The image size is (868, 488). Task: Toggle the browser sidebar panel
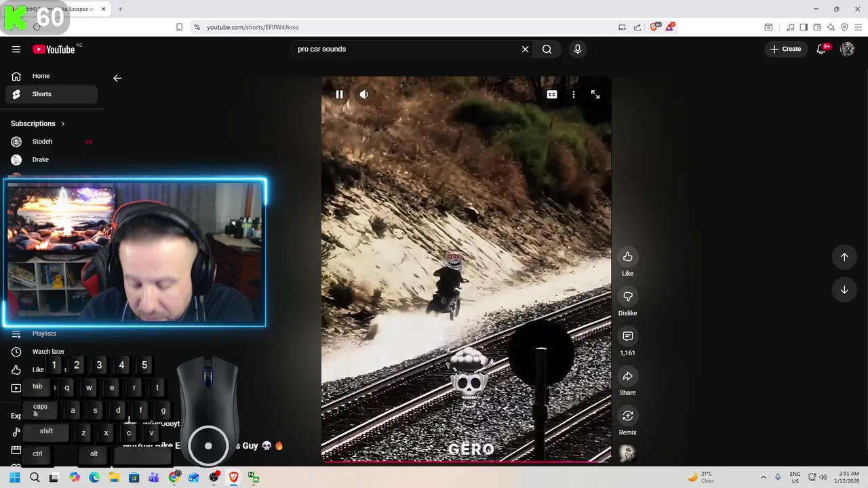(804, 27)
